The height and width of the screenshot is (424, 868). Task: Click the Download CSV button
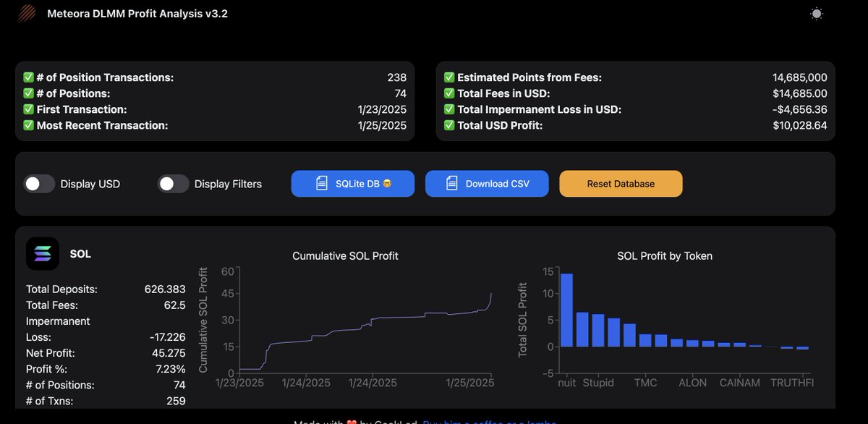coord(487,184)
